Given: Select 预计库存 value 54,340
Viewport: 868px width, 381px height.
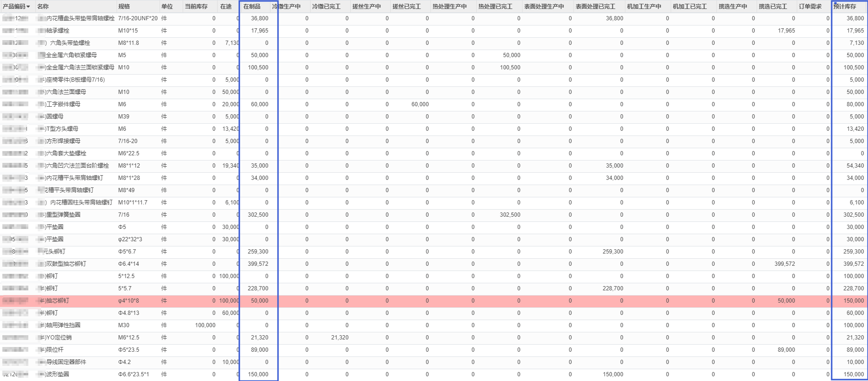Looking at the screenshot, I should 855,166.
